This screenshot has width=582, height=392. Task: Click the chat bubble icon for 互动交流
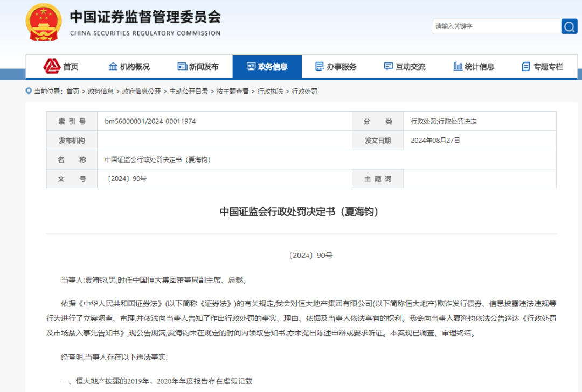coord(389,66)
